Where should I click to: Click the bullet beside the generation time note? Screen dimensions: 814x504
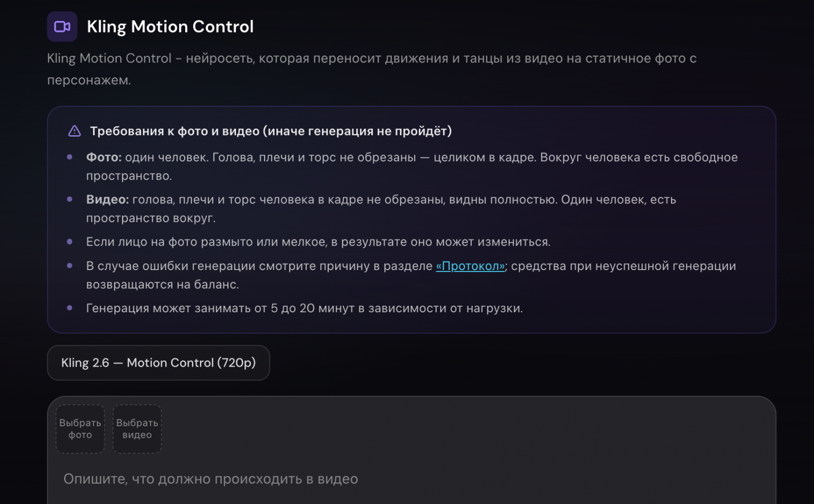pos(69,309)
